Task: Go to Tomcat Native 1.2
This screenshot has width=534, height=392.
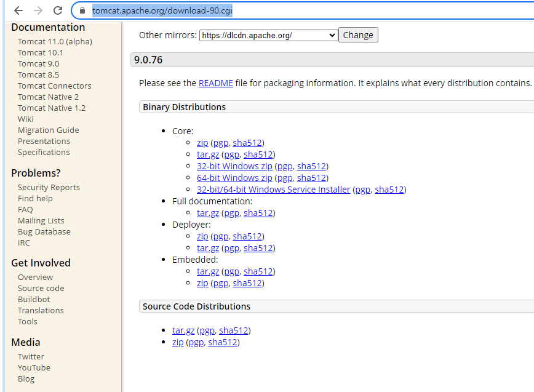Action: (x=52, y=108)
